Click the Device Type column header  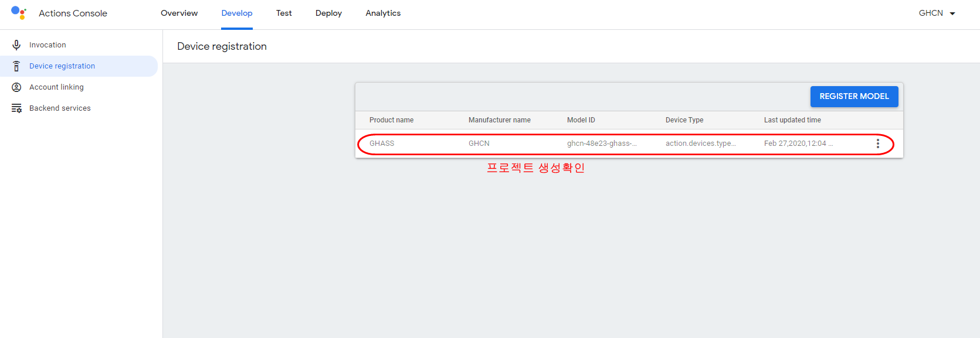(684, 120)
